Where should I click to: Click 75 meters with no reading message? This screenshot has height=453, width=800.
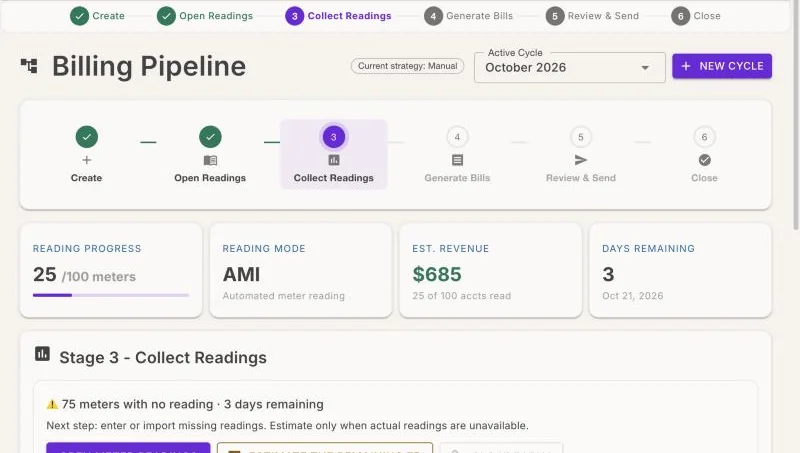click(x=193, y=405)
